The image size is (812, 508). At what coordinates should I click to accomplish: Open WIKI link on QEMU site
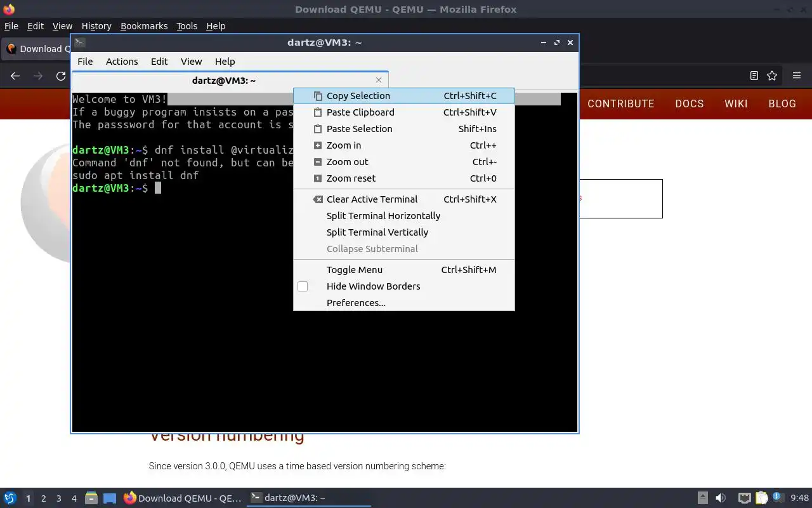pos(736,104)
